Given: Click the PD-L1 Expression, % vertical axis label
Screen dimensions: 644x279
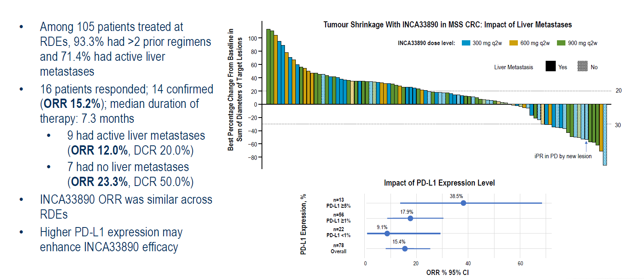Looking at the screenshot, I should tap(303, 224).
